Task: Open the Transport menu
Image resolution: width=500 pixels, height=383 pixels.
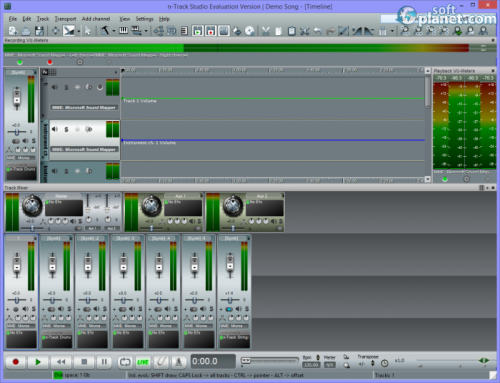Action: (x=65, y=19)
